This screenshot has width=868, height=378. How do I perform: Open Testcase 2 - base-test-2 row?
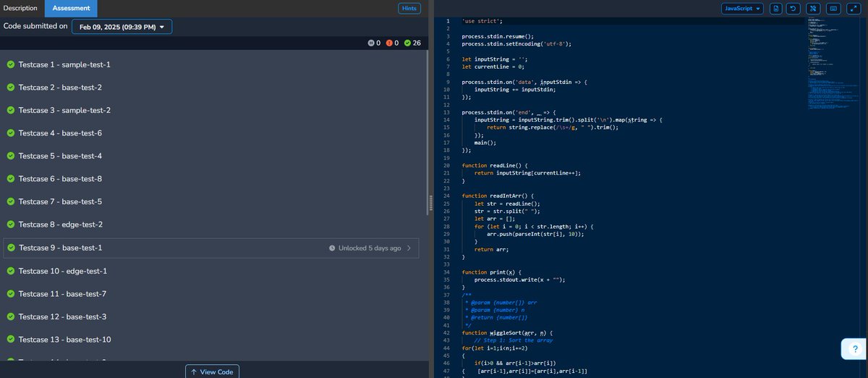(x=211, y=88)
